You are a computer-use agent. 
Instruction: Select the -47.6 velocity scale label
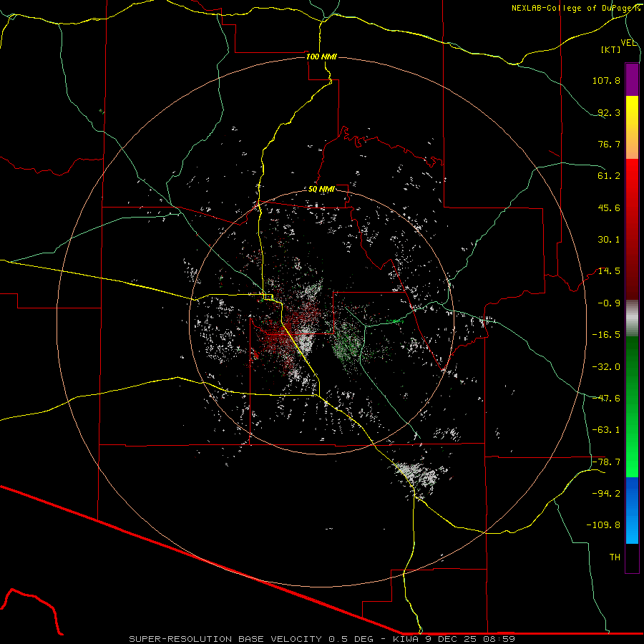pos(606,399)
